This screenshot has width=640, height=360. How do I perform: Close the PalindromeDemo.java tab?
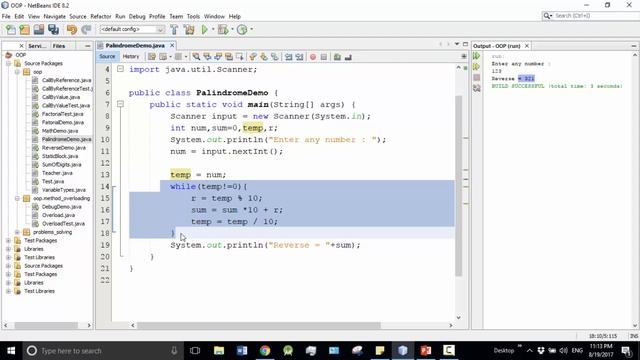[172, 45]
